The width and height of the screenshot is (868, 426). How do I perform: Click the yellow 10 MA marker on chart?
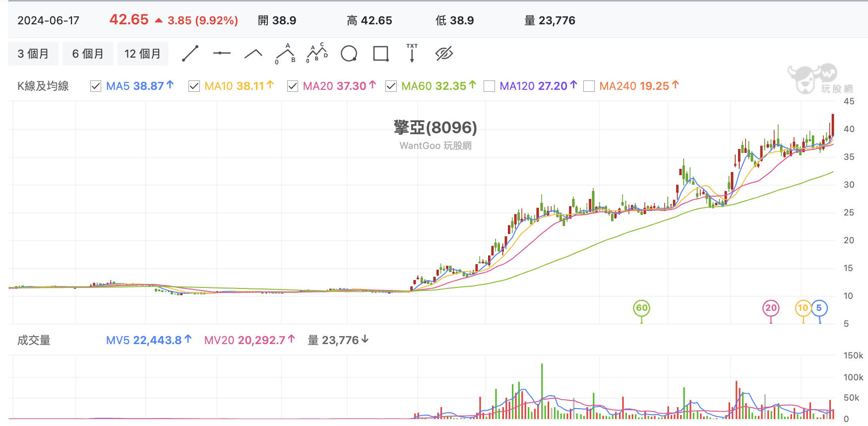[803, 308]
